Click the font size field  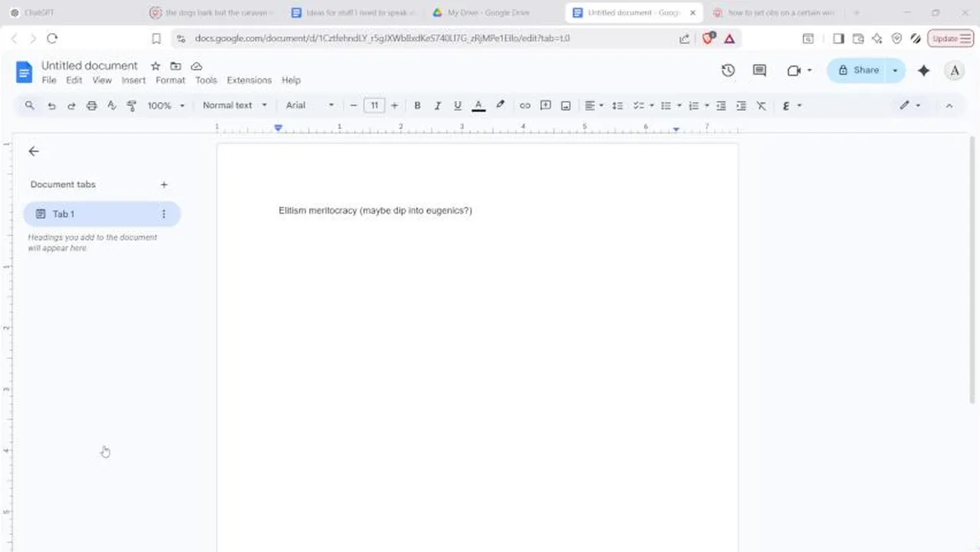pos(373,106)
